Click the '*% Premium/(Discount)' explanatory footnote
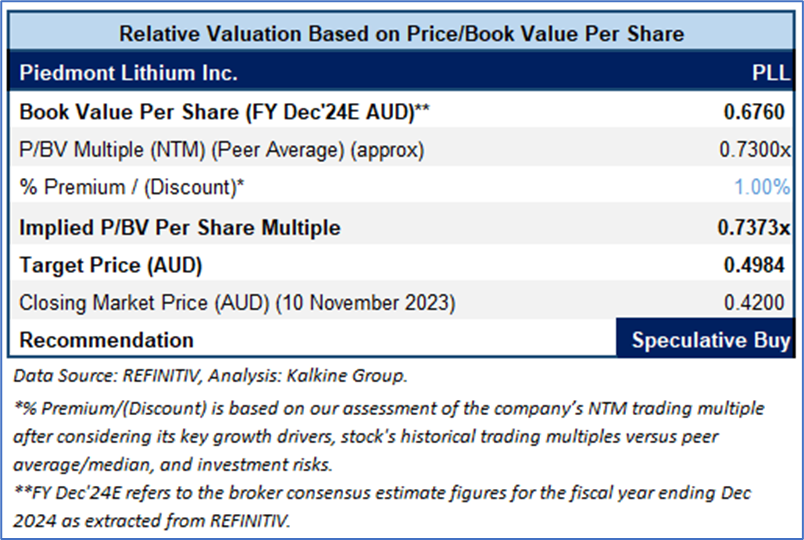Image resolution: width=804 pixels, height=540 pixels. pyautogui.click(x=390, y=437)
